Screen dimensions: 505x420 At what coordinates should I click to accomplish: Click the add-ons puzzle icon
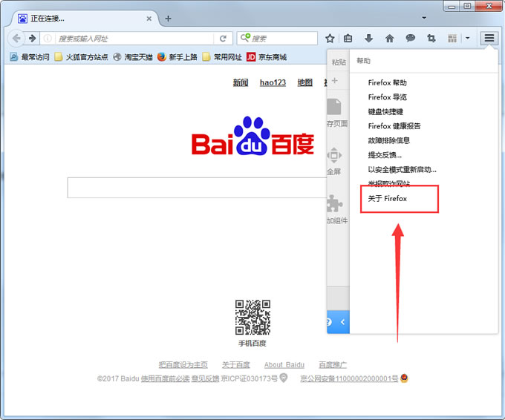(335, 204)
